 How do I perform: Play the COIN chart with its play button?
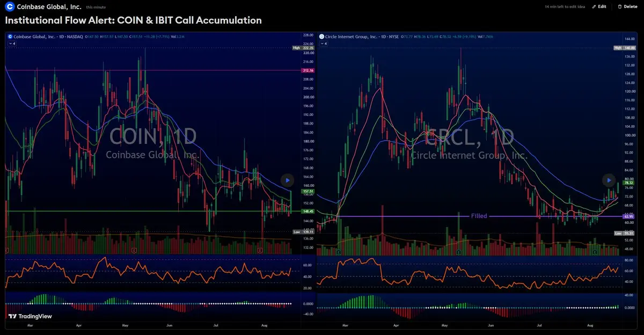tap(288, 180)
